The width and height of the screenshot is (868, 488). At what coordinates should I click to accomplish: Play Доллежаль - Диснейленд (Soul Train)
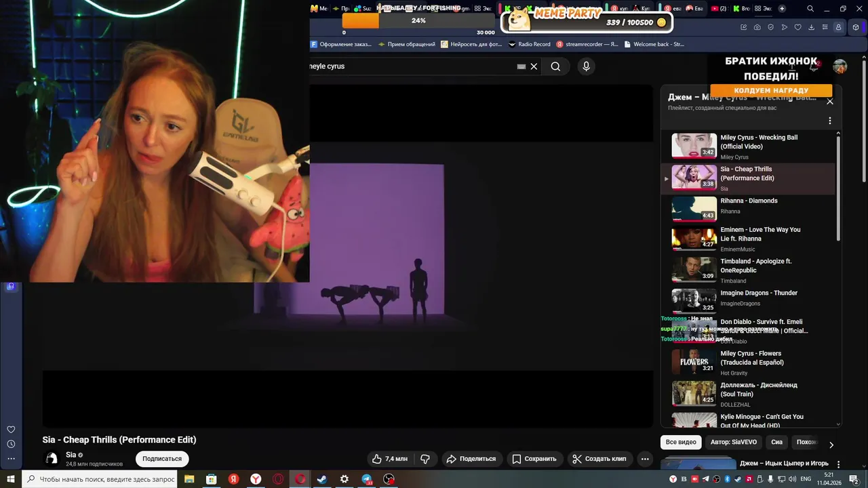point(749,394)
